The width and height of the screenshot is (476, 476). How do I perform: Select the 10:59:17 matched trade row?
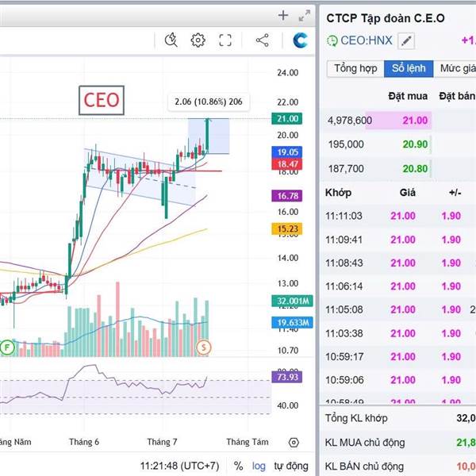(397, 357)
